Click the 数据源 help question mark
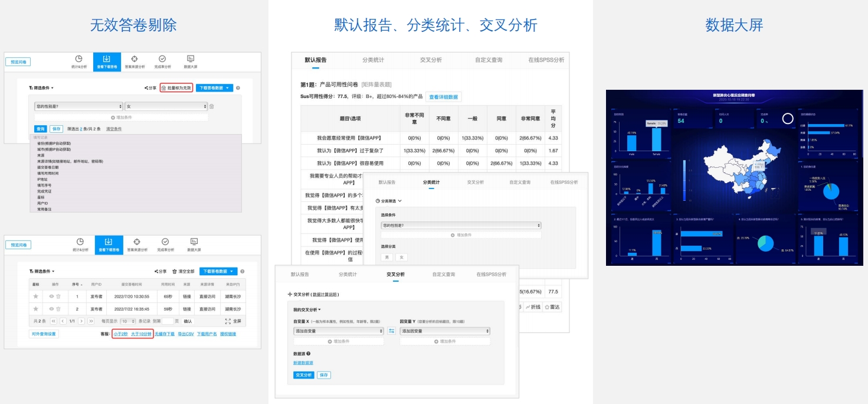Viewport: 868px width, 404px height. 309,353
